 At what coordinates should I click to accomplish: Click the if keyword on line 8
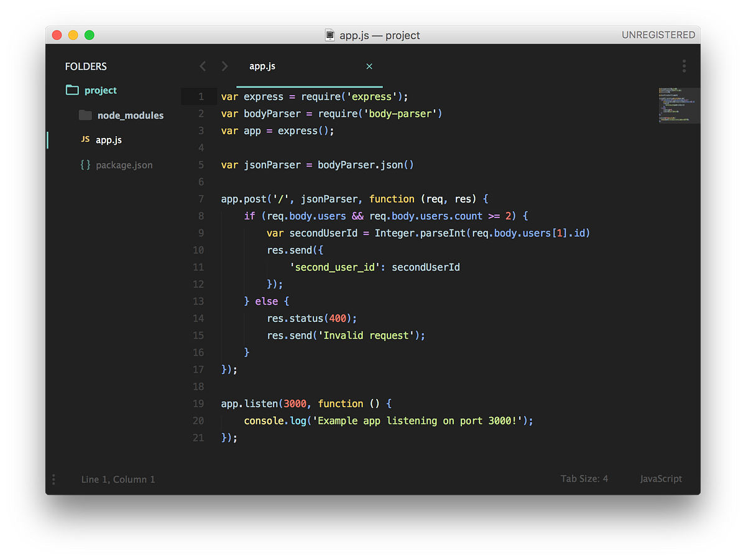249,216
